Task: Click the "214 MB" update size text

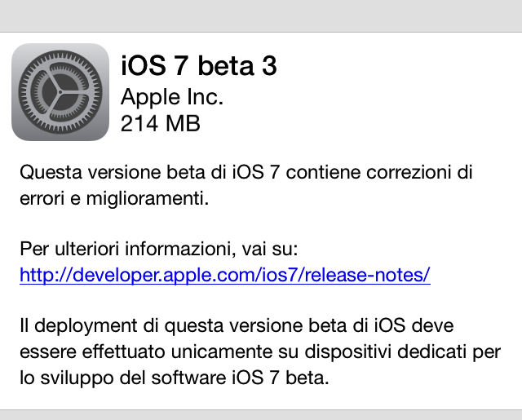Action: (x=160, y=124)
